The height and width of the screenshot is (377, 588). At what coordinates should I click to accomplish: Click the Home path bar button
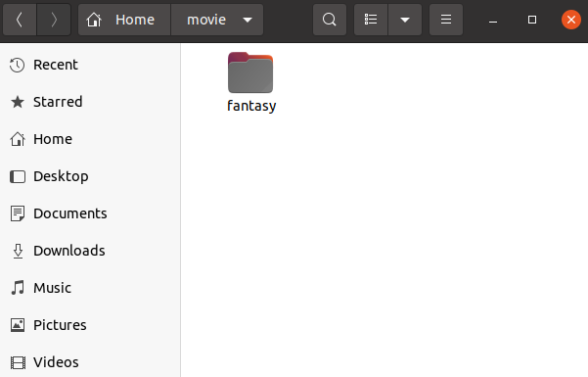point(124,20)
